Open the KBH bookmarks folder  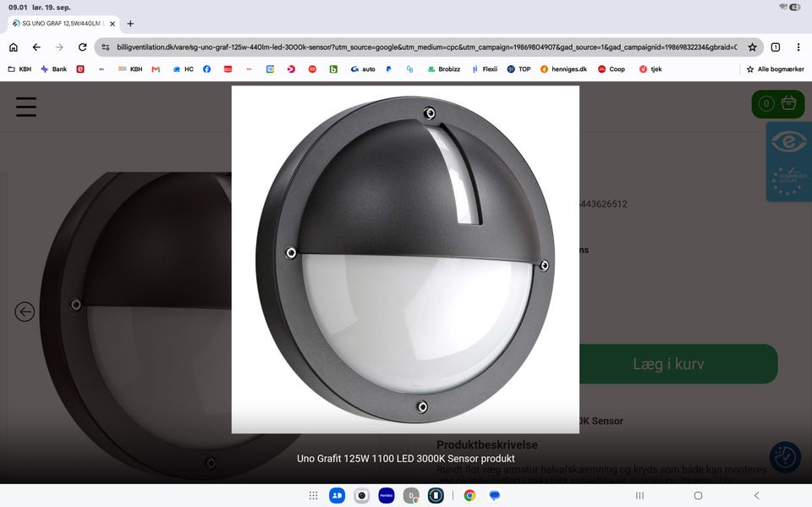coord(19,69)
